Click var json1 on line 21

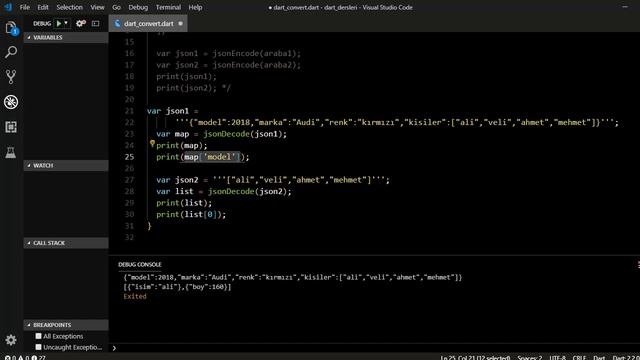[168, 111]
